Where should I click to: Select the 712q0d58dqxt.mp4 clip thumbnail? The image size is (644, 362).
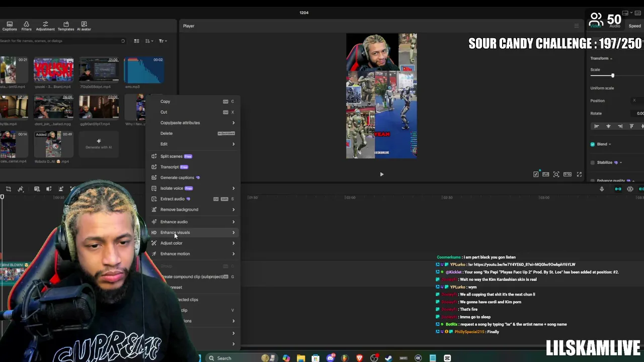[x=98, y=70]
